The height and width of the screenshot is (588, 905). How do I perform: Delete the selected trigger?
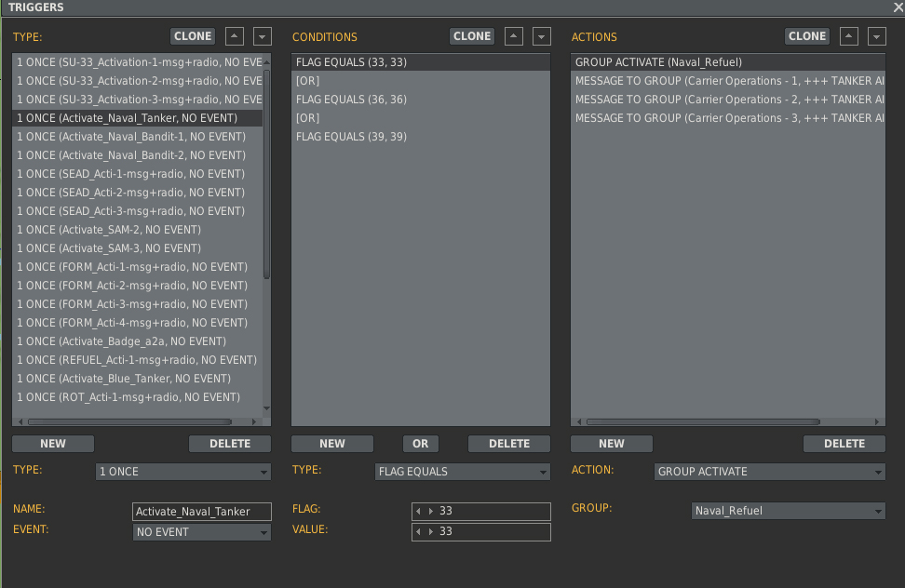(230, 443)
